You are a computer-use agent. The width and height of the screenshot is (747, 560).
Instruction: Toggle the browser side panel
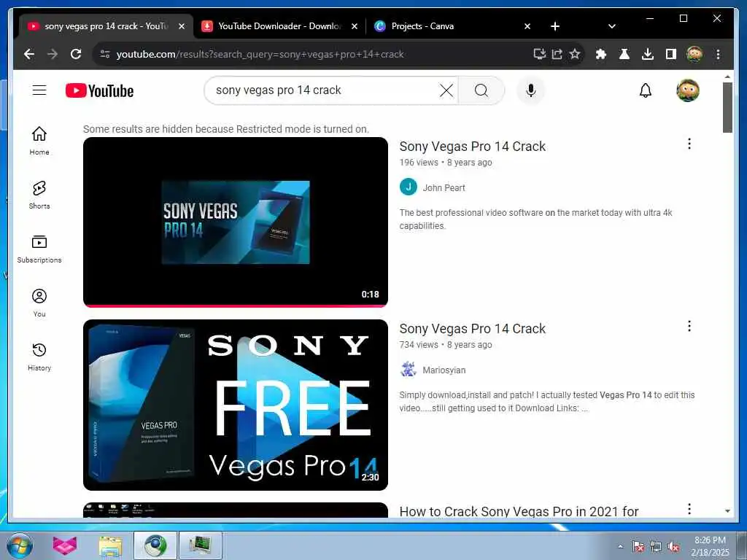(x=671, y=54)
